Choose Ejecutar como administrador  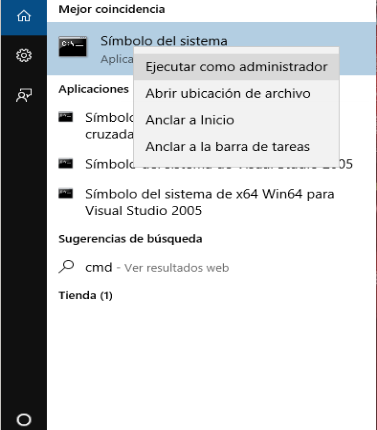click(x=236, y=67)
